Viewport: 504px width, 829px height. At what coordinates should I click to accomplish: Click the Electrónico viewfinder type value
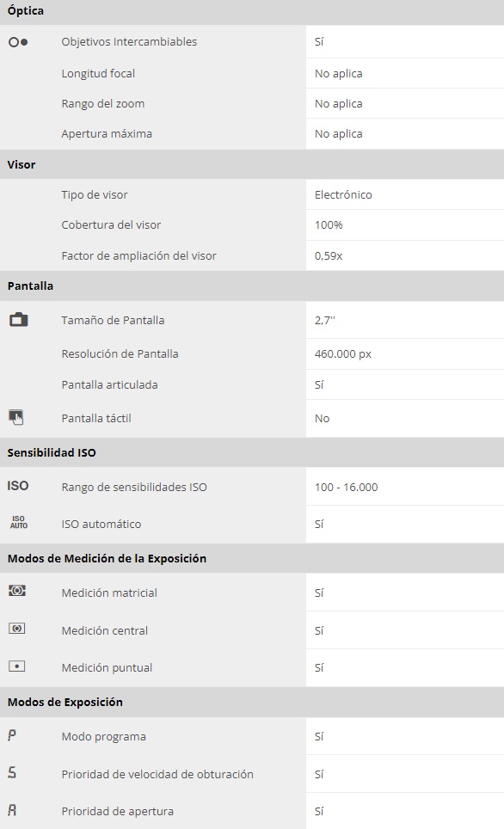pyautogui.click(x=343, y=194)
